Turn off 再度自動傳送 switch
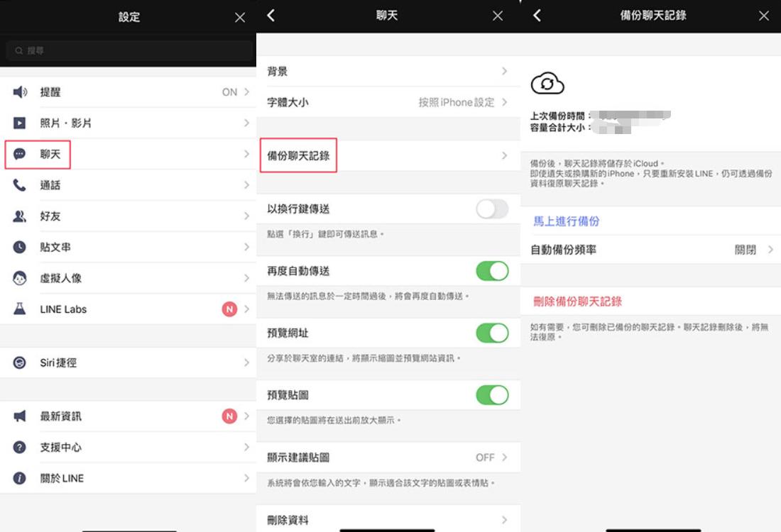The image size is (781, 532). [x=492, y=271]
